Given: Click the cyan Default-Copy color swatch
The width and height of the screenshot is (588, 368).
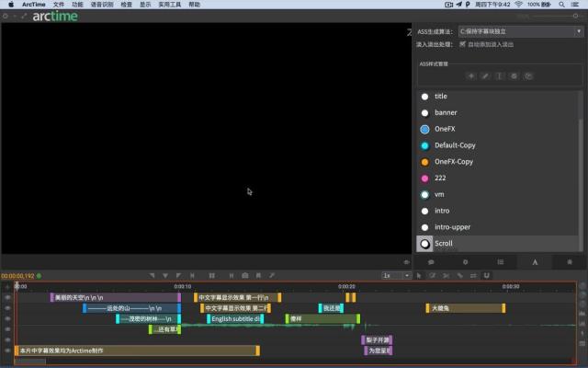Looking at the screenshot, I should pos(424,145).
